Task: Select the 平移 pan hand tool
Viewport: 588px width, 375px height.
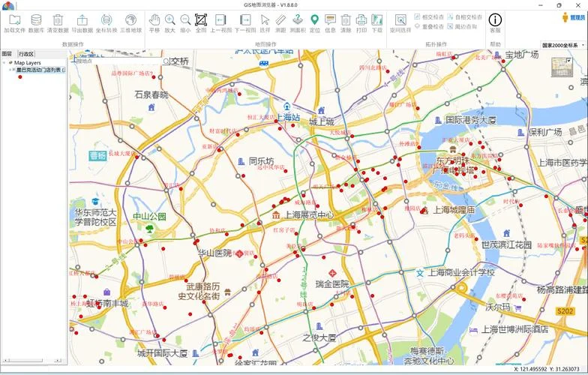Action: [154, 23]
